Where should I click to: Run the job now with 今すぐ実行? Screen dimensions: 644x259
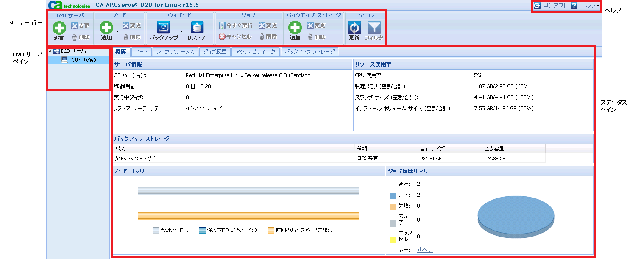[236, 25]
